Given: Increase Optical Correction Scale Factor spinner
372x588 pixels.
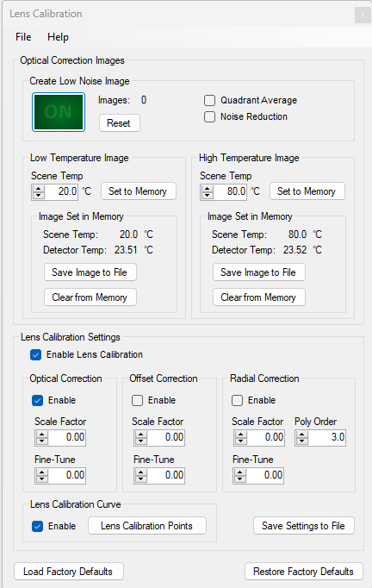Looking at the screenshot, I should pos(42,434).
